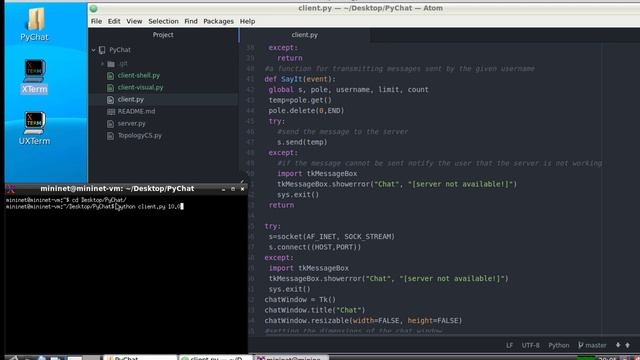Click the server.py file icon

coord(110,123)
